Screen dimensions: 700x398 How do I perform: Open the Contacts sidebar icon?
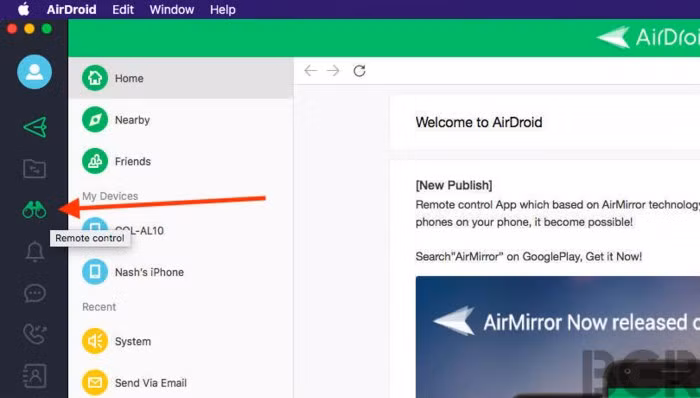point(34,375)
